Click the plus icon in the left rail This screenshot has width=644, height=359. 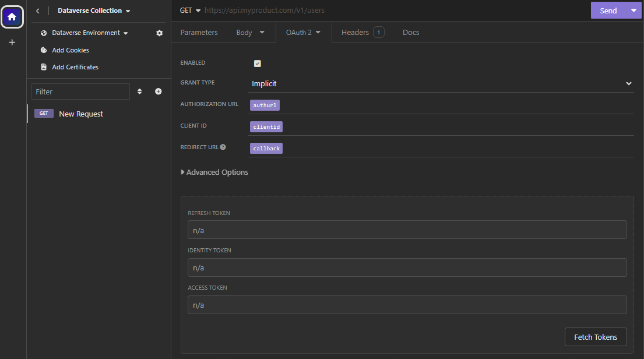12,41
